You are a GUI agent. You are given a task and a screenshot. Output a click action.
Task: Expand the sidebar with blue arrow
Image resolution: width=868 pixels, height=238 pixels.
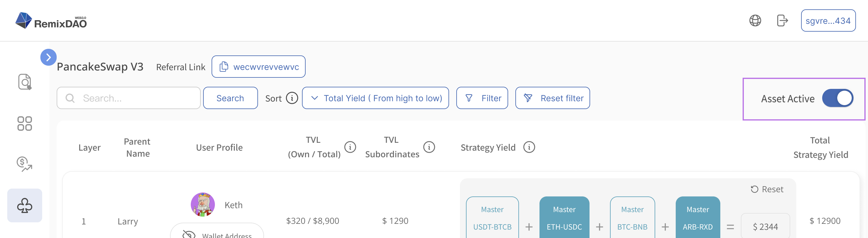pos(48,57)
